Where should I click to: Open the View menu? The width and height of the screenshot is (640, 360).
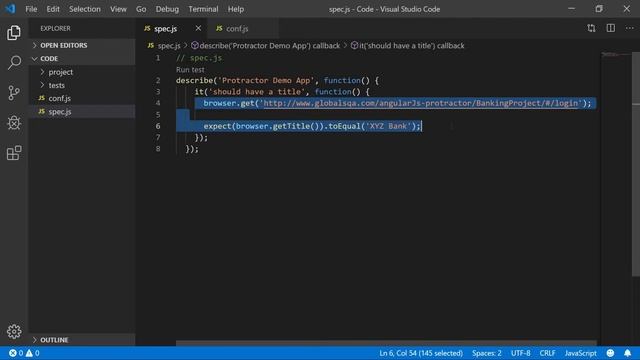pyautogui.click(x=118, y=9)
